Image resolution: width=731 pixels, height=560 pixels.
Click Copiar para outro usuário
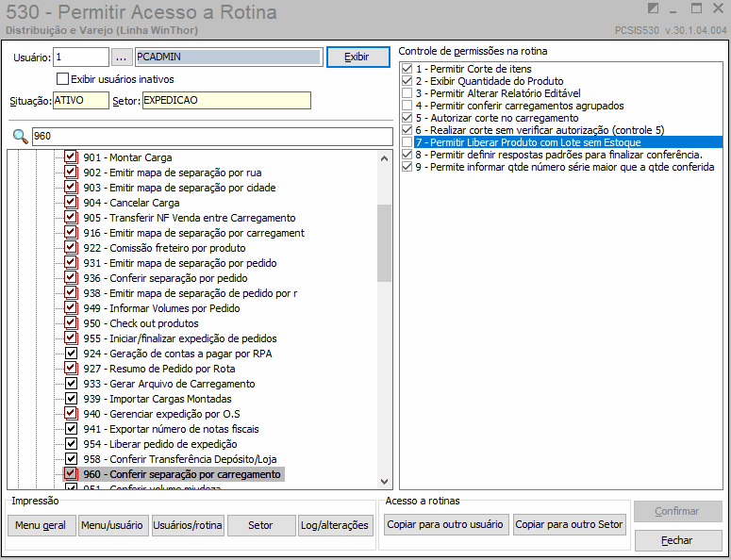pyautogui.click(x=446, y=524)
